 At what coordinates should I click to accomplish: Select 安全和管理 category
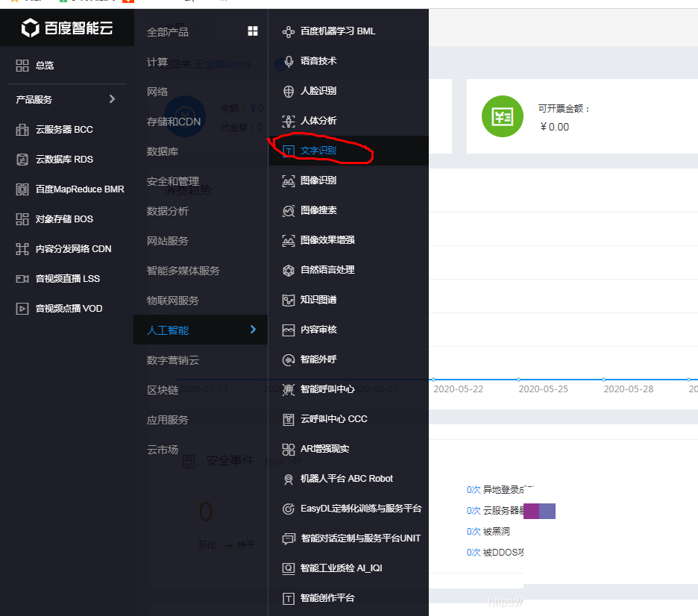[173, 181]
